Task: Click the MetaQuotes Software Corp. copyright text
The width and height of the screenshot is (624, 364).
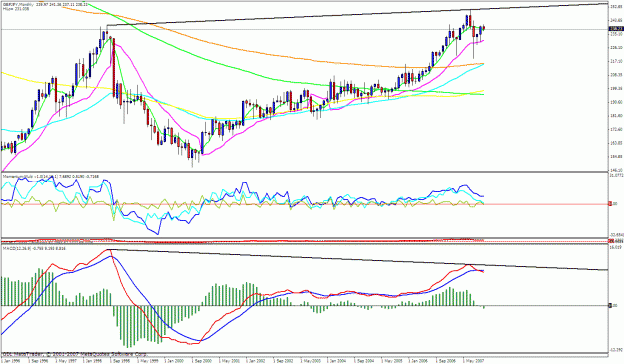Action: tap(74, 354)
